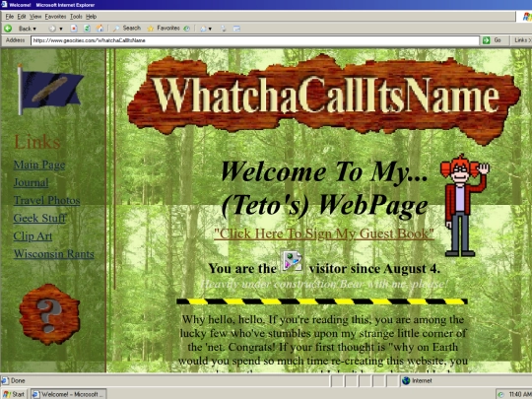The height and width of the screenshot is (399, 532).
Task: Expand the Forward history dropdown arrow
Action: point(61,29)
